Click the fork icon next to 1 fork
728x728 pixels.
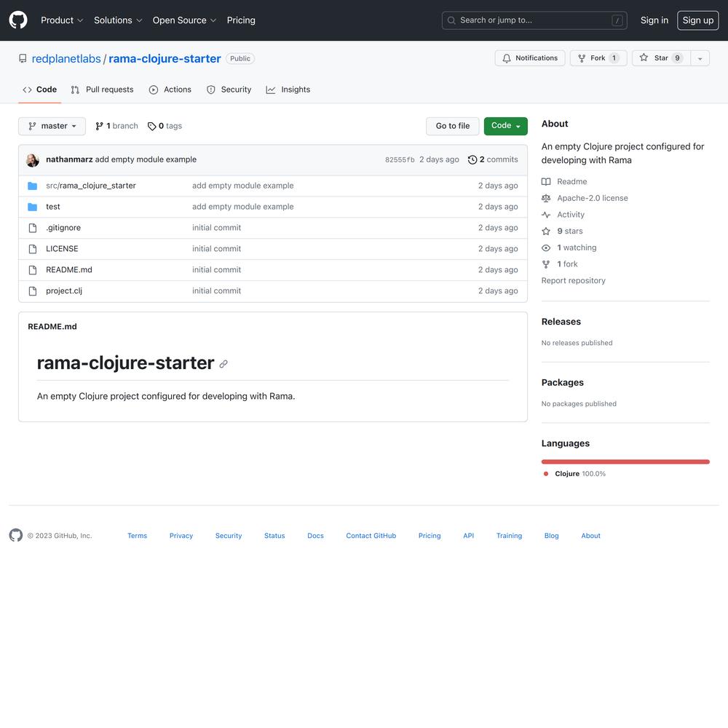546,264
